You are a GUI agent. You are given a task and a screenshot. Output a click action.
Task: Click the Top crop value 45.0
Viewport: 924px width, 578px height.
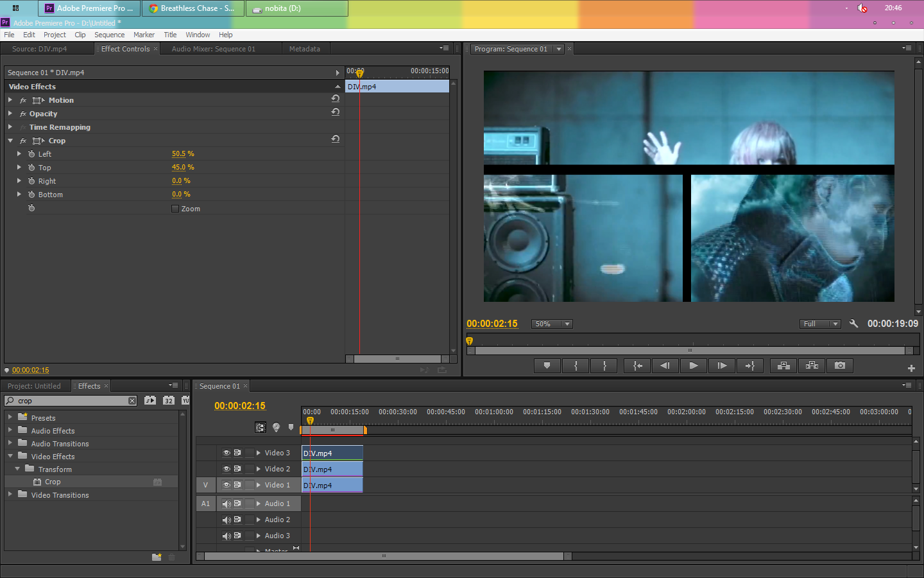click(x=178, y=168)
